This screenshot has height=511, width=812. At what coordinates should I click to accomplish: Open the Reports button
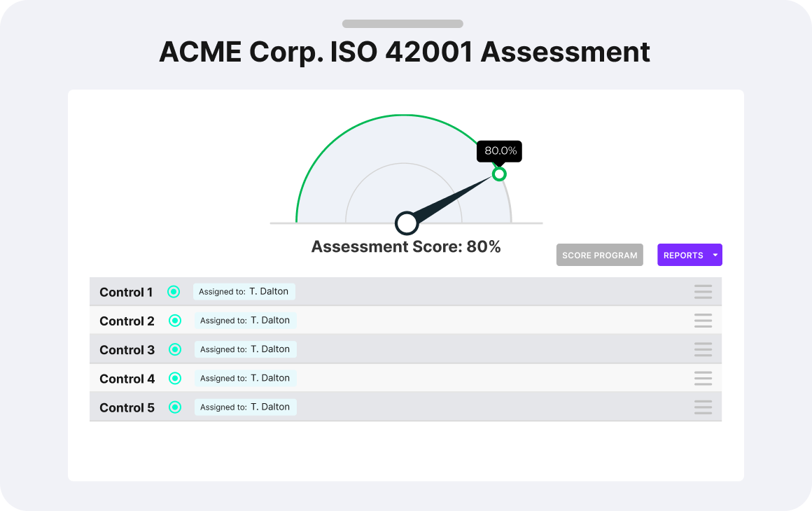tap(689, 255)
